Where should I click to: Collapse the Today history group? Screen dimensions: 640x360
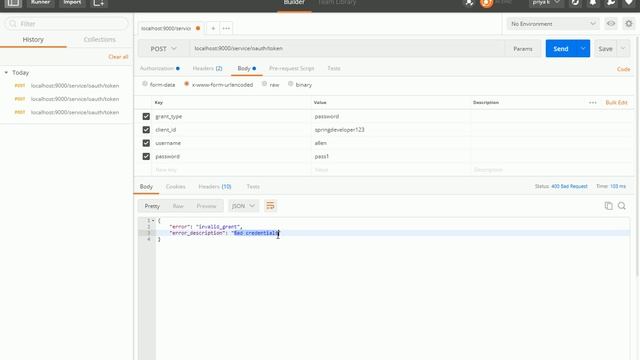[6, 73]
